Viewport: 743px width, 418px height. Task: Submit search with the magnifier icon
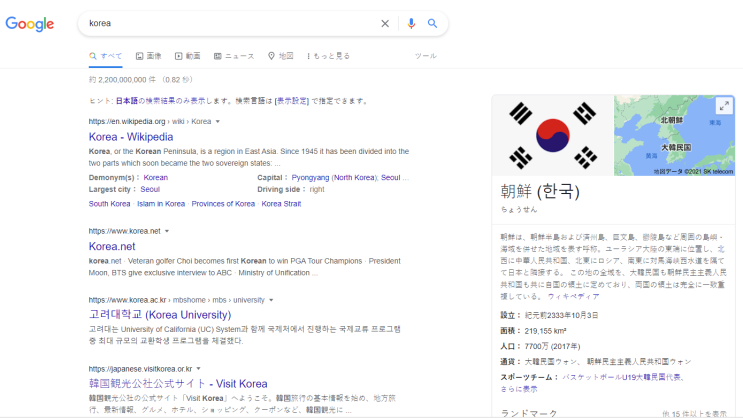pyautogui.click(x=432, y=23)
